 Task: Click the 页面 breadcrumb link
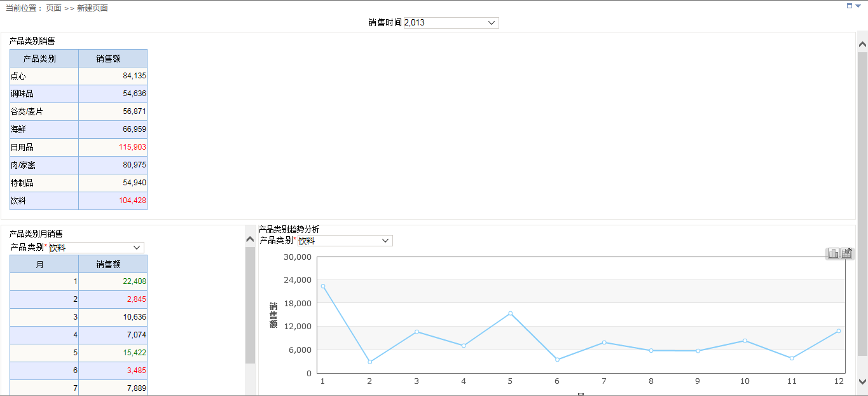click(53, 8)
